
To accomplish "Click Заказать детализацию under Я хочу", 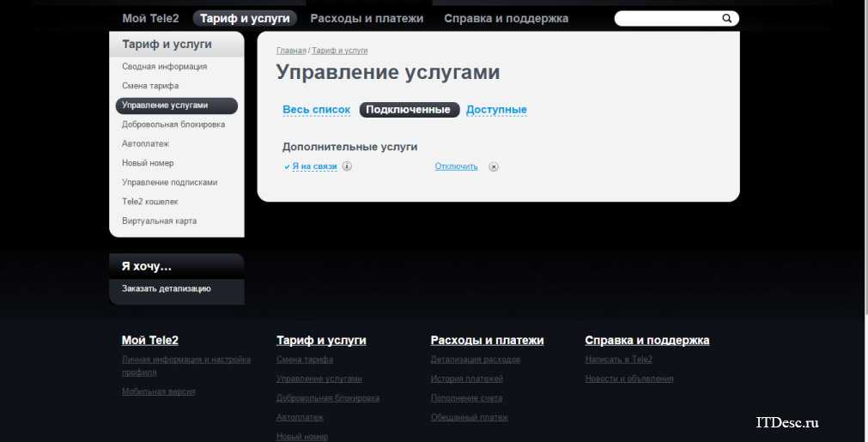I will point(167,289).
